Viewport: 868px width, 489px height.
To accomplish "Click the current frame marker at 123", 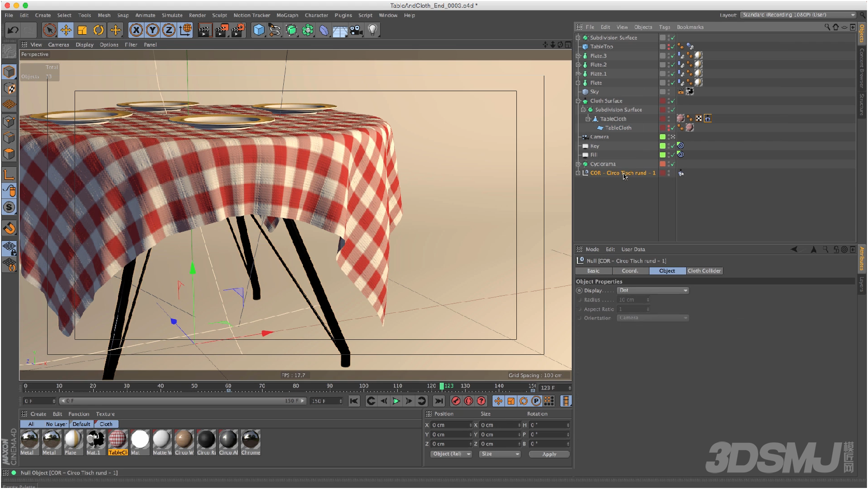I will point(442,386).
